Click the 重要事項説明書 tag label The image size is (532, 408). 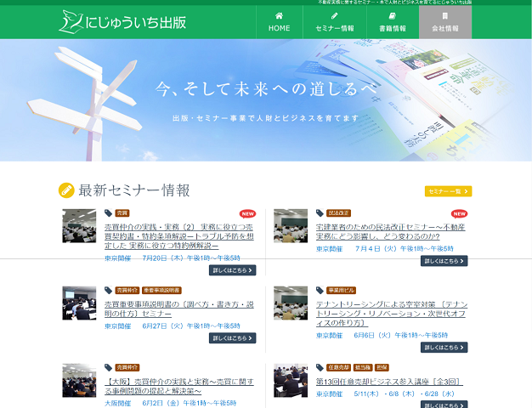click(x=161, y=290)
